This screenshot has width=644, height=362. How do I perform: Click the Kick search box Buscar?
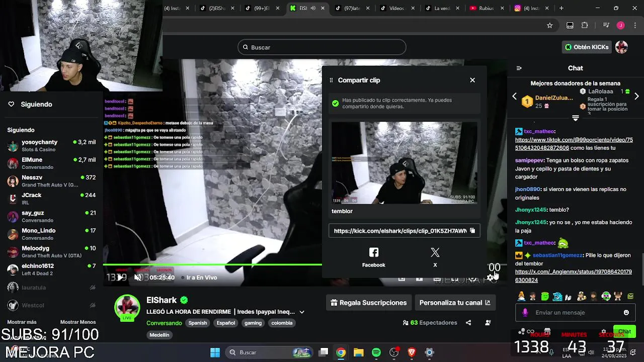tap(322, 47)
